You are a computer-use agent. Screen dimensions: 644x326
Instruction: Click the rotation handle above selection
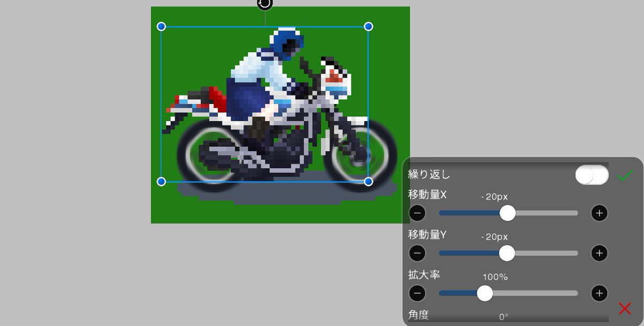coord(265,3)
